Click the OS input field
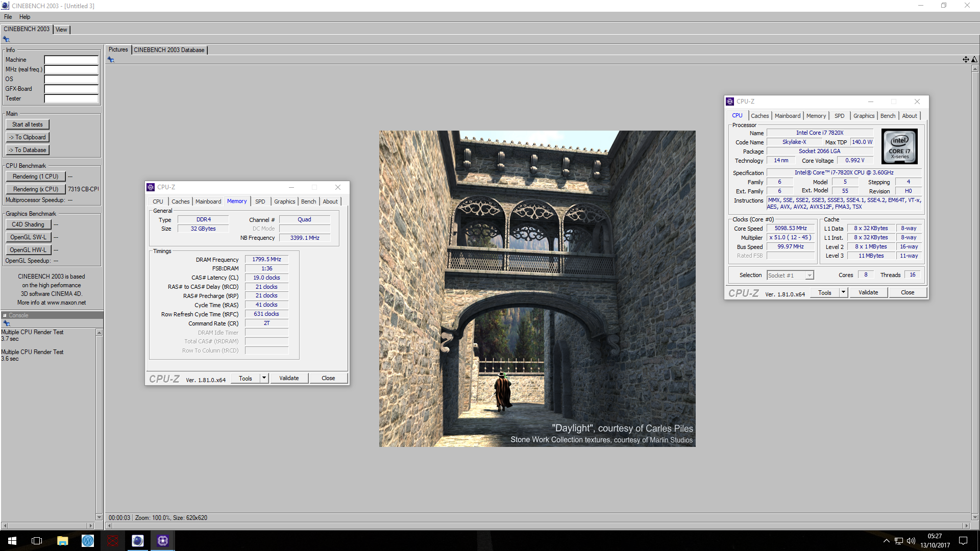The image size is (980, 551). click(x=71, y=79)
